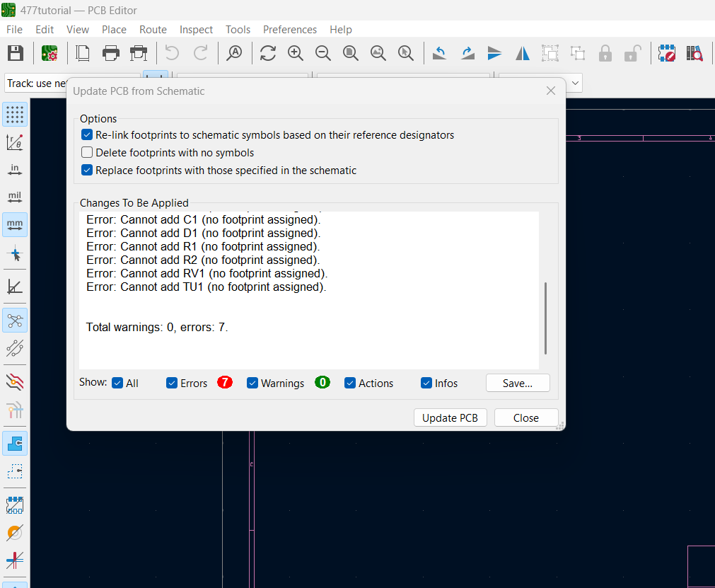Open the Print icon in toolbar
Screen dimensions: 715x588
pos(111,53)
